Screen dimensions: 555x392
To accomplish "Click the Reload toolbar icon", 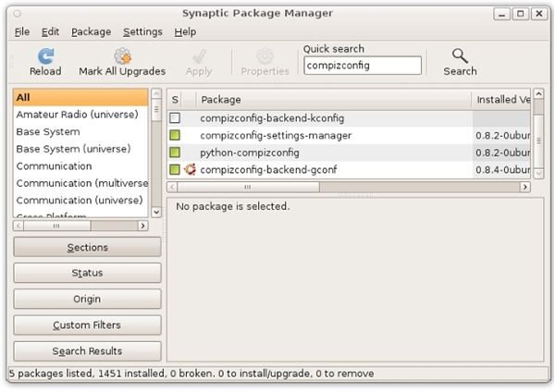I will [x=45, y=56].
